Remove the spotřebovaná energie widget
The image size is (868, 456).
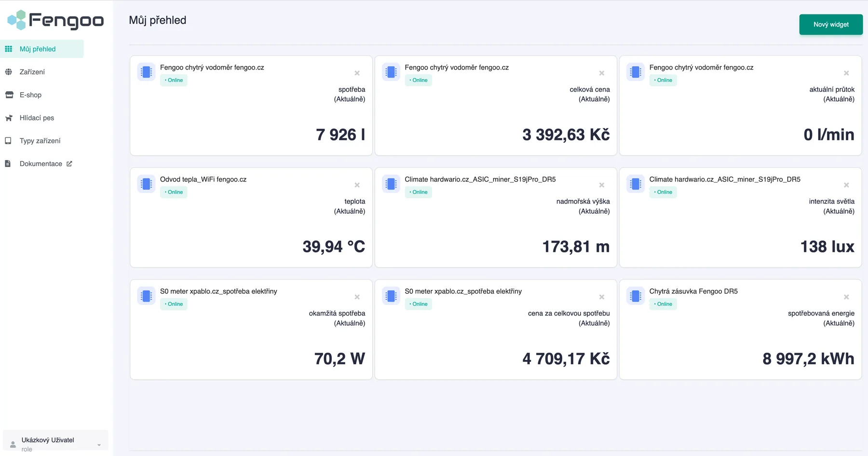846,297
